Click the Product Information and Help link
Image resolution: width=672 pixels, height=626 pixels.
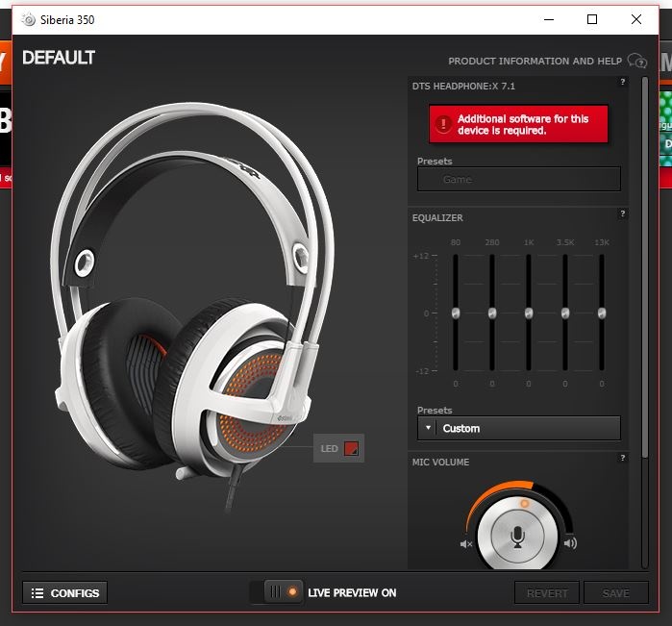pyautogui.click(x=535, y=62)
